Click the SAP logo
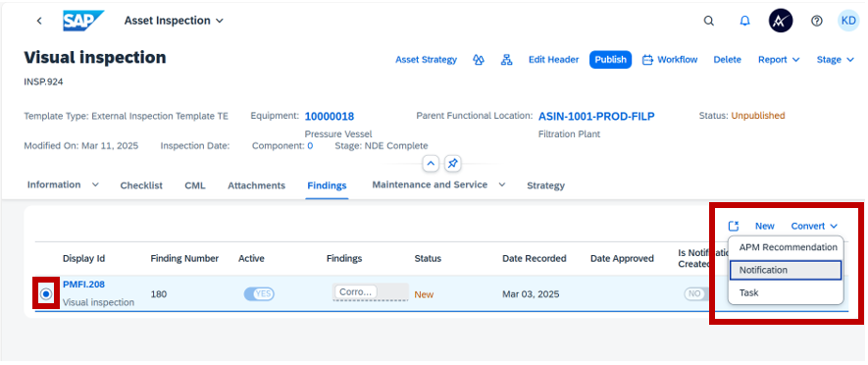 [83, 21]
